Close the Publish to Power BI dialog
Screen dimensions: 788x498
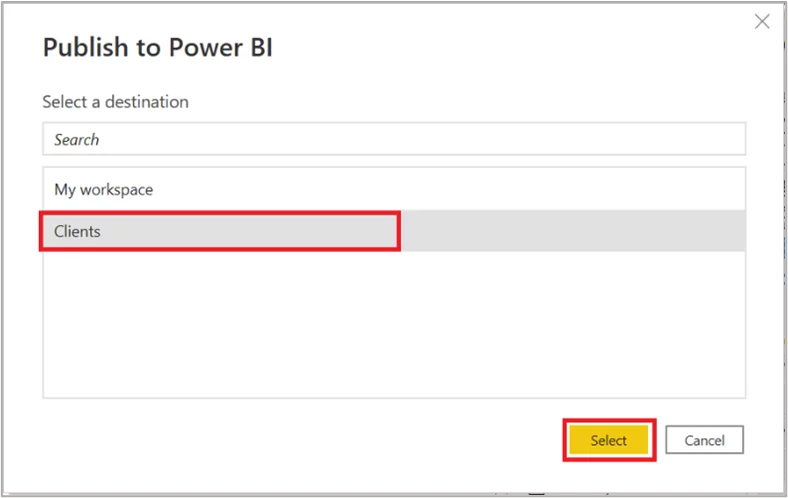(x=762, y=21)
